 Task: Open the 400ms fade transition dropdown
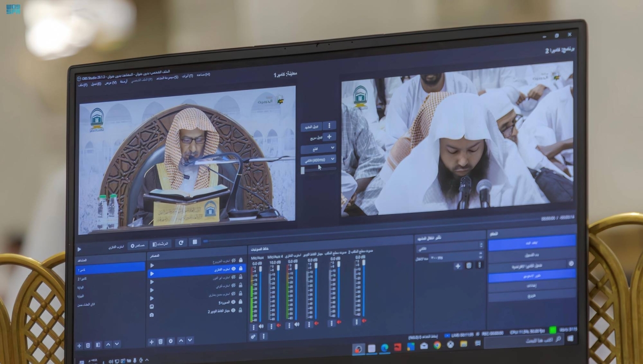click(x=318, y=160)
